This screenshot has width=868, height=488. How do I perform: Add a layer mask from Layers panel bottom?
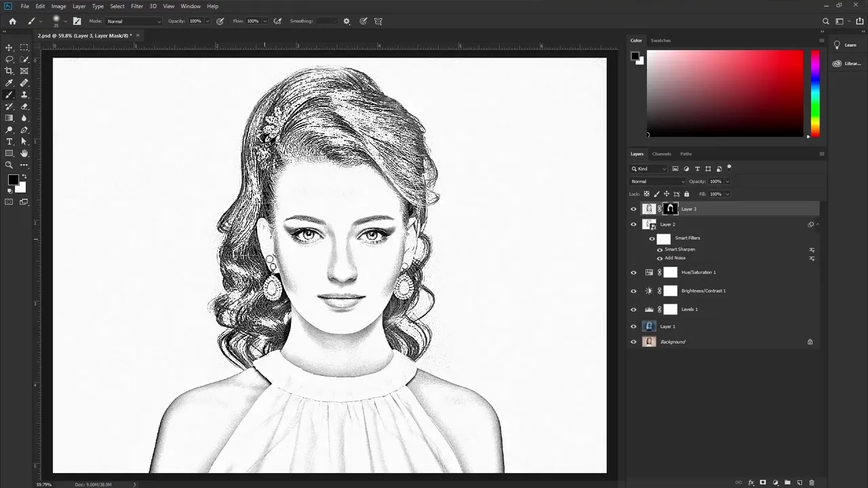point(763,483)
